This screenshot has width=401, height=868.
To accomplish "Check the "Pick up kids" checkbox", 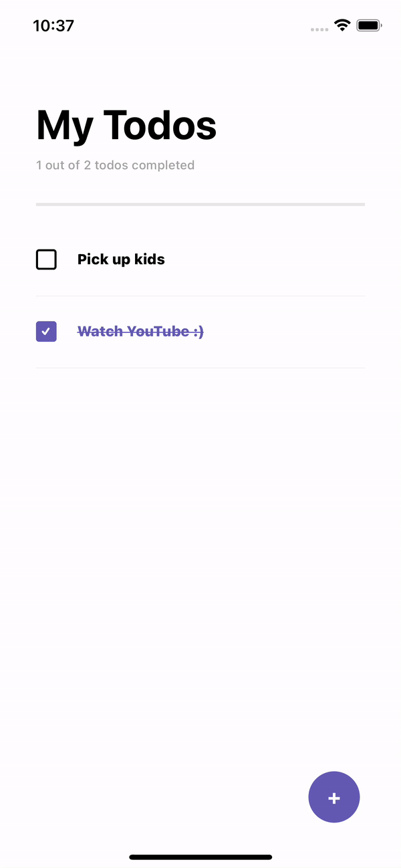I will point(46,259).
